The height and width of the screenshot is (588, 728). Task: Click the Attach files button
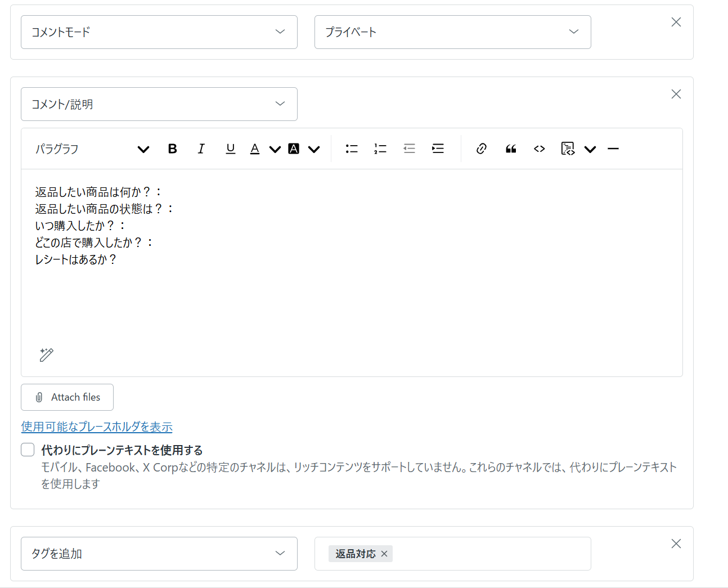68,397
